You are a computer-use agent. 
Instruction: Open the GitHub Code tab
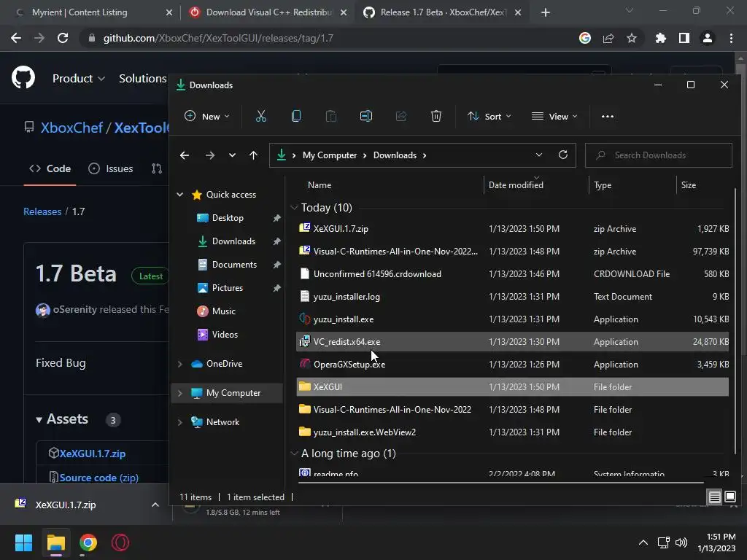pyautogui.click(x=50, y=168)
